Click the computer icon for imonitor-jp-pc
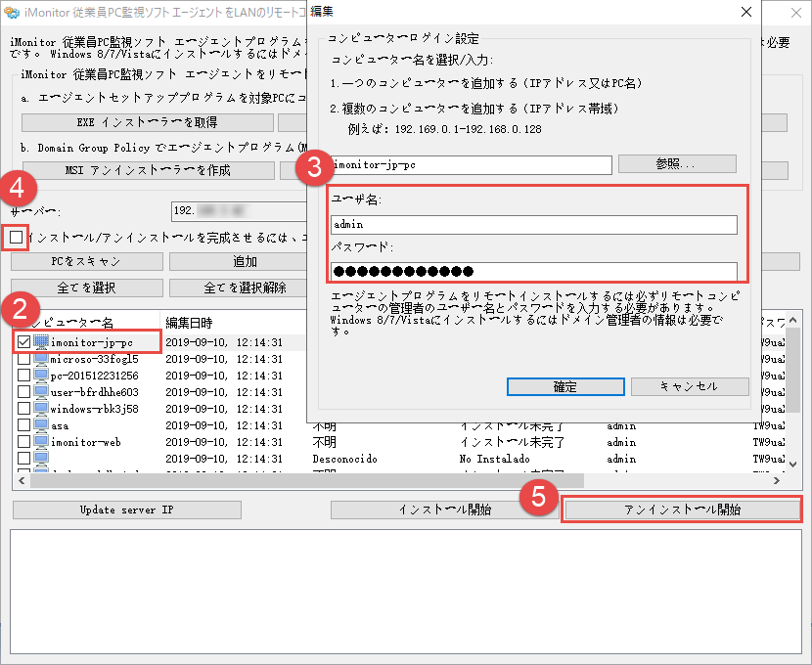 point(41,341)
